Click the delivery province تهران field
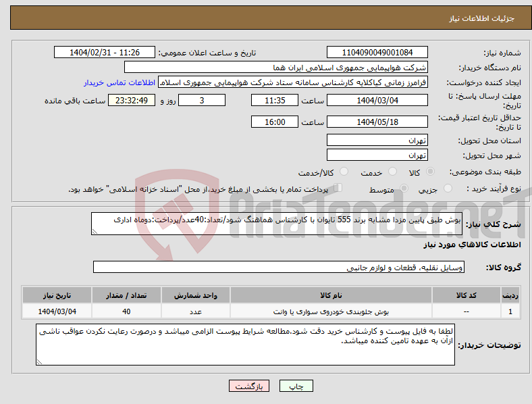Screen dimensions: 532x404 pos(377,140)
